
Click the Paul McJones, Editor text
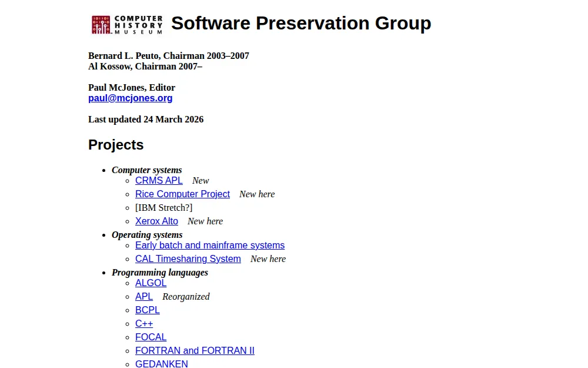pos(132,88)
